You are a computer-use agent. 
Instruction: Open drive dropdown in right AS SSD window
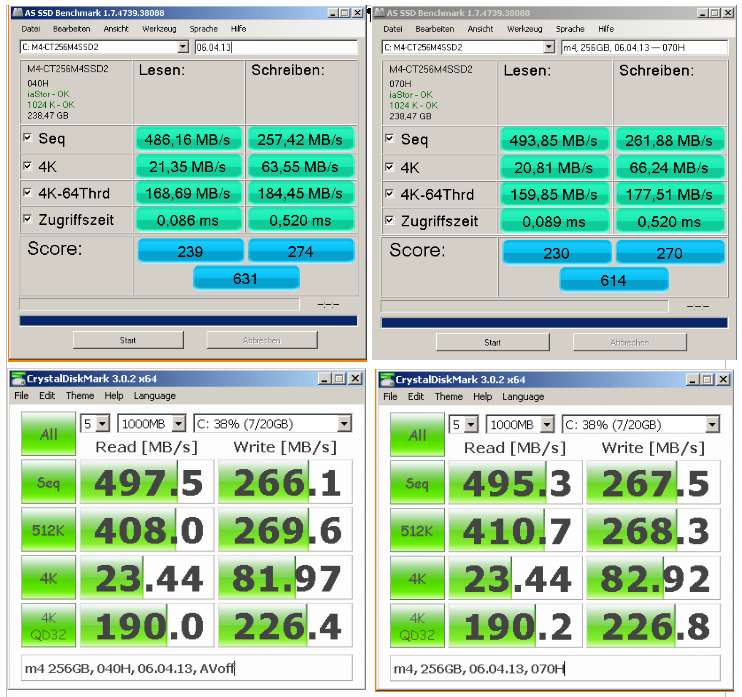pos(548,47)
